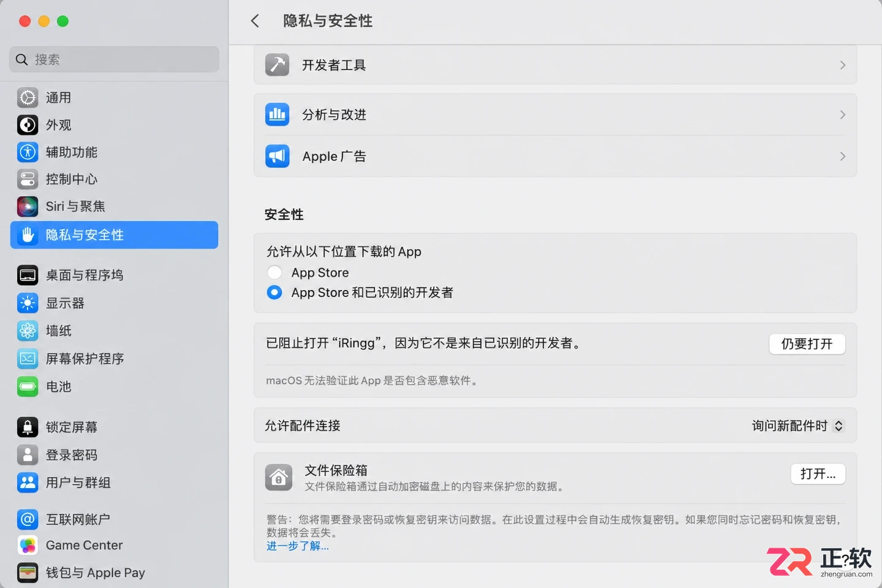The height and width of the screenshot is (588, 882).
Task: Open the 进一步了解... link
Action: pos(298,546)
